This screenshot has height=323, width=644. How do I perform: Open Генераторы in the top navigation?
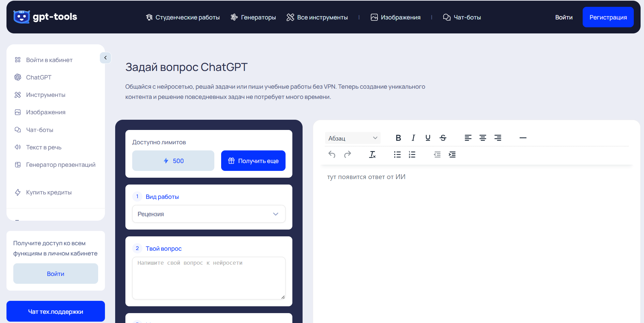[x=253, y=17]
